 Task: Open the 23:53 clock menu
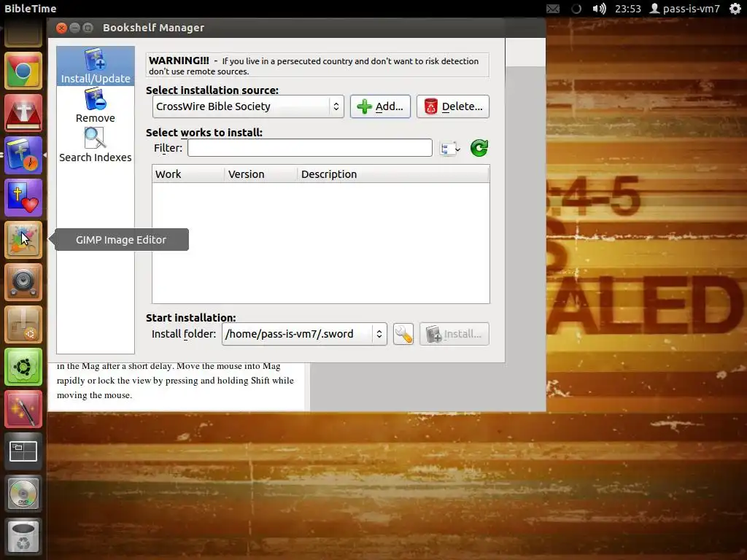[x=627, y=9]
